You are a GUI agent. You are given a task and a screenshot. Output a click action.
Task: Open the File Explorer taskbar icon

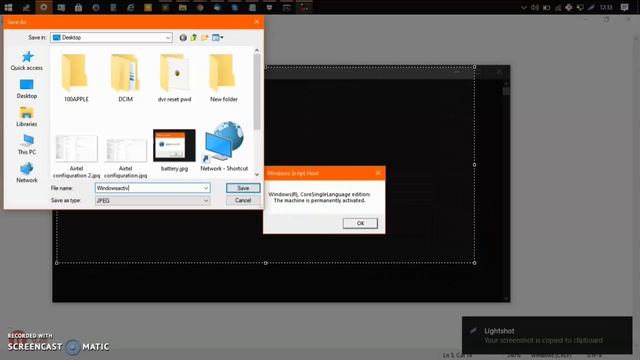tap(182, 7)
